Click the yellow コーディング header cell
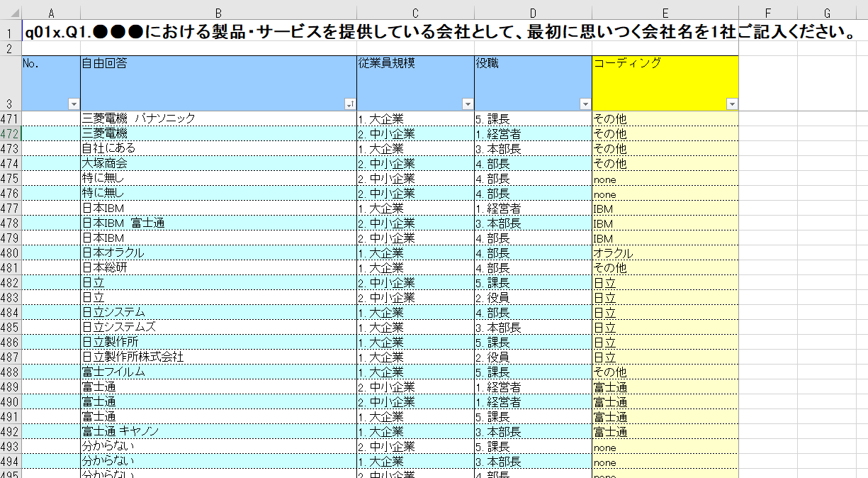The height and width of the screenshot is (478, 868). pyautogui.click(x=665, y=83)
